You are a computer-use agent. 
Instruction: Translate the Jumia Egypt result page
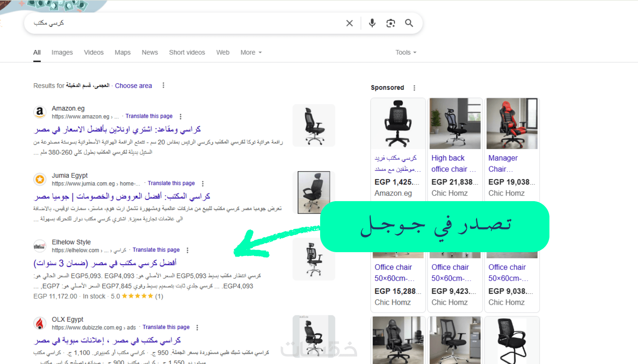point(171,184)
